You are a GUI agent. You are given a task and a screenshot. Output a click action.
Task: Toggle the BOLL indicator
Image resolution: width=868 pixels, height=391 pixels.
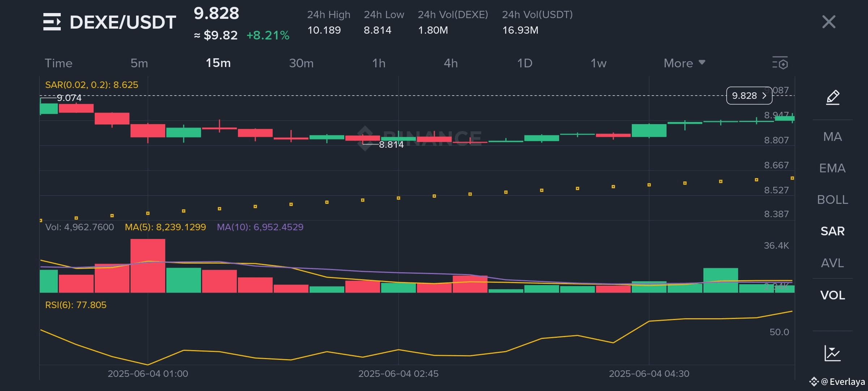[833, 199]
